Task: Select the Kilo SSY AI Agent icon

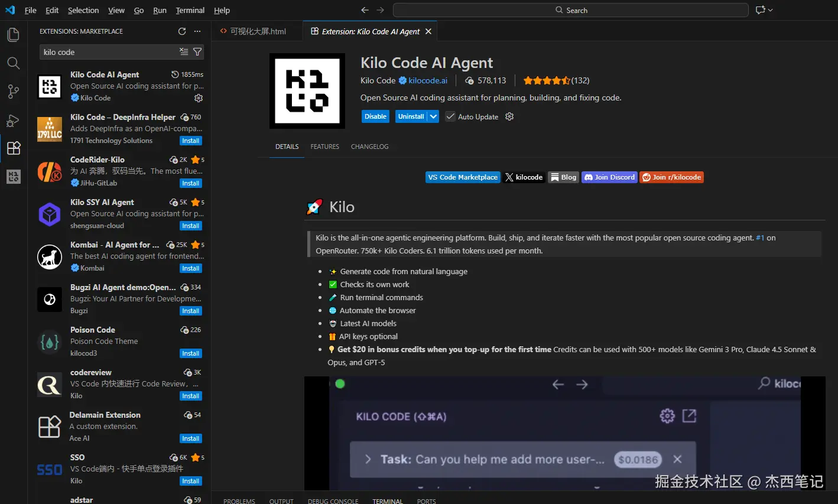Action: (50, 214)
